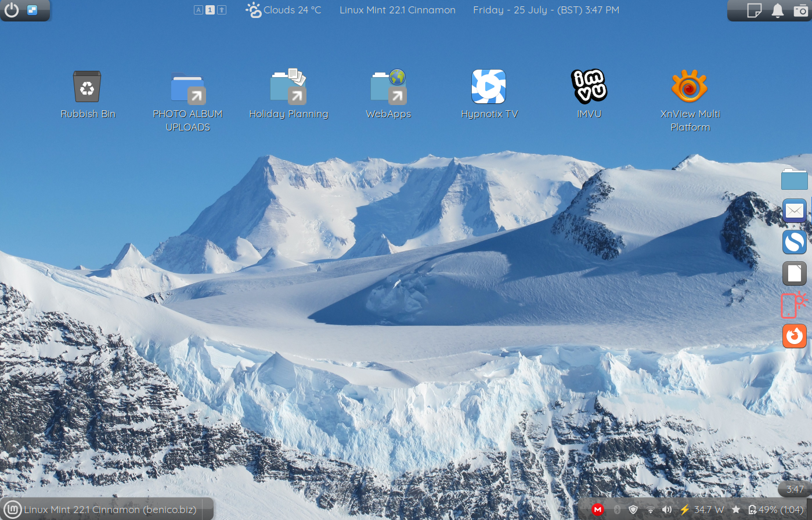Image resolution: width=812 pixels, height=520 pixels.
Task: Click the camera screenshot icon
Action: click(x=800, y=10)
